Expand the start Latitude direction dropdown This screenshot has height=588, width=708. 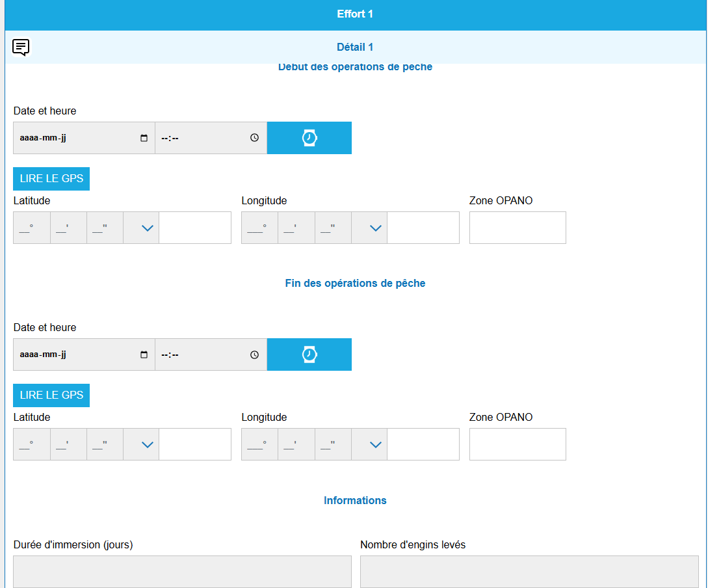(148, 228)
